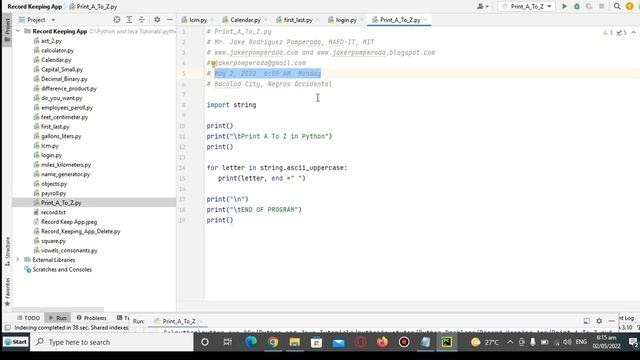Switch to the login.py editor tab
The height and width of the screenshot is (360, 640).
tap(346, 20)
